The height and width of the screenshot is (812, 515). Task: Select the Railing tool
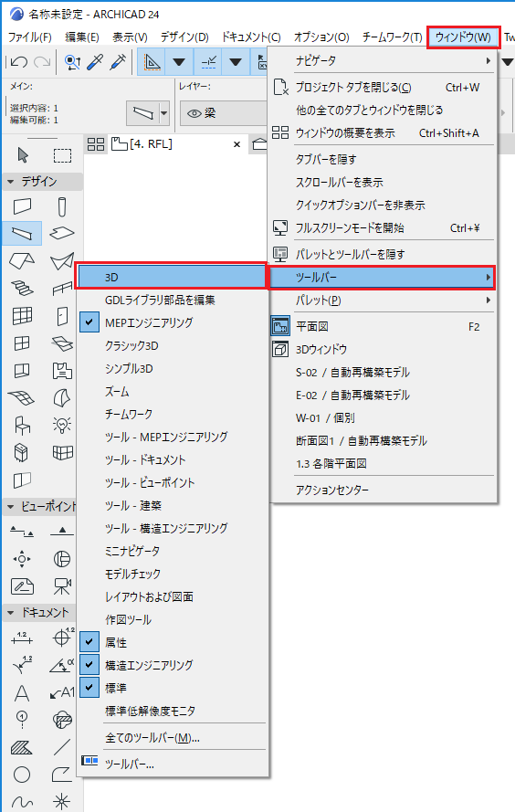click(x=62, y=288)
